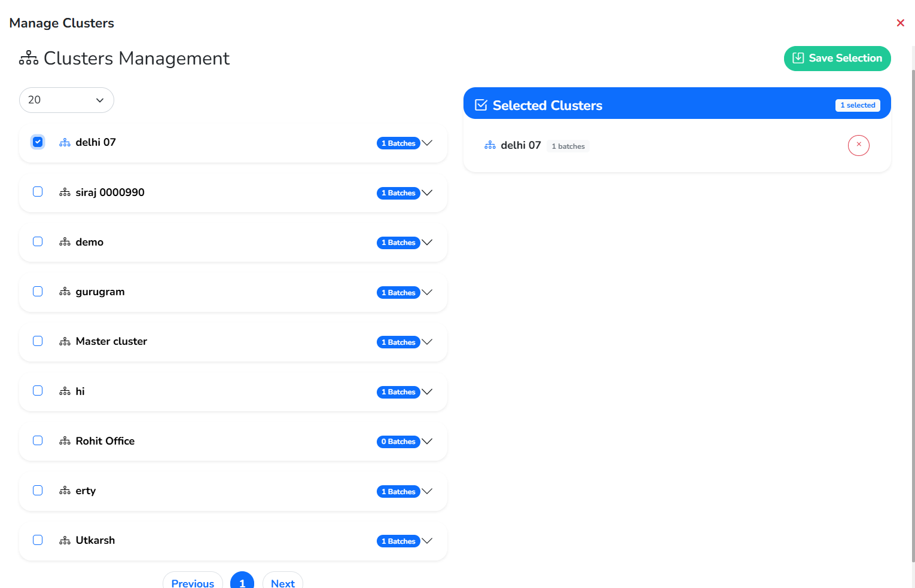
Task: Check the siraj 0000990 checkbox
Action: tap(38, 192)
